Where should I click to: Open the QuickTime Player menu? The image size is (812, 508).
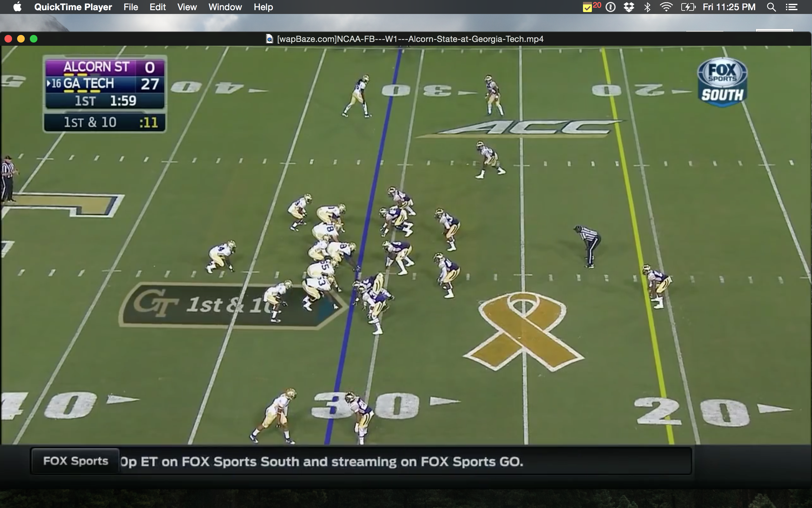pos(73,7)
